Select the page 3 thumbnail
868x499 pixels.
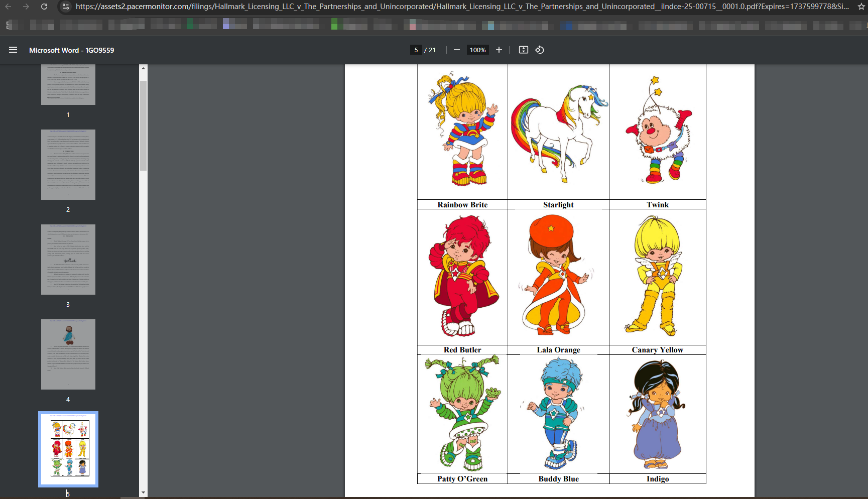pyautogui.click(x=68, y=260)
